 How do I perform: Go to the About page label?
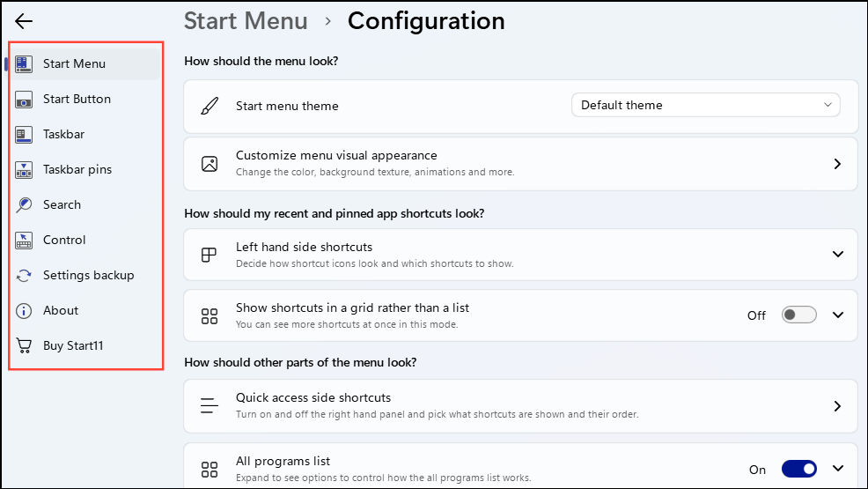coord(61,311)
